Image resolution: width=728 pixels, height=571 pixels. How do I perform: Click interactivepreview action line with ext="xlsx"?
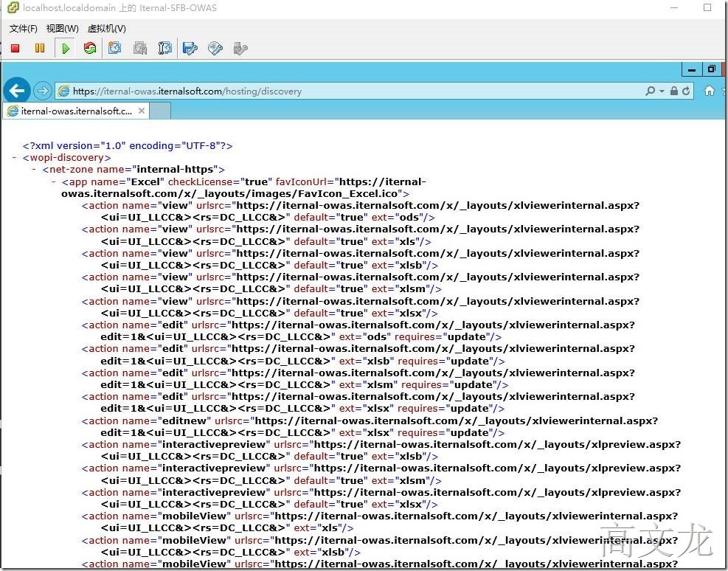click(381, 498)
